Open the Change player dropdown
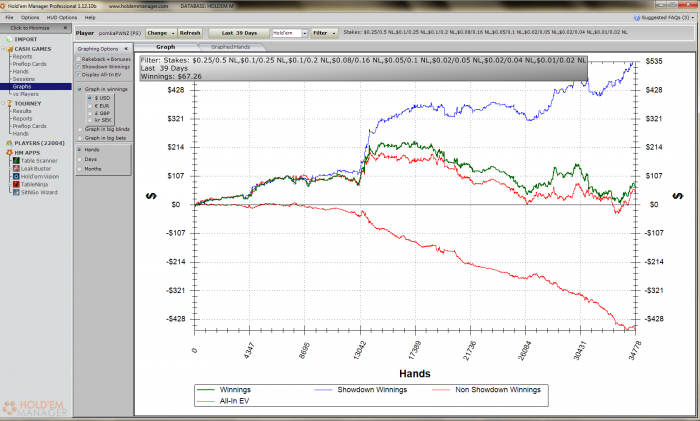Image resolution: width=700 pixels, height=421 pixels. (161, 33)
